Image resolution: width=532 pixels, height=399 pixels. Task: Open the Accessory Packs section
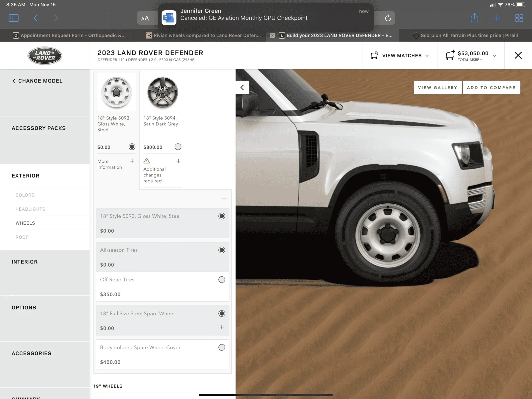click(39, 128)
